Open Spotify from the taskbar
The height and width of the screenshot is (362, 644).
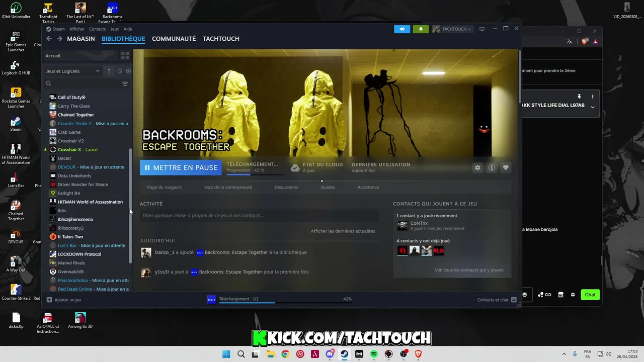coord(374,354)
